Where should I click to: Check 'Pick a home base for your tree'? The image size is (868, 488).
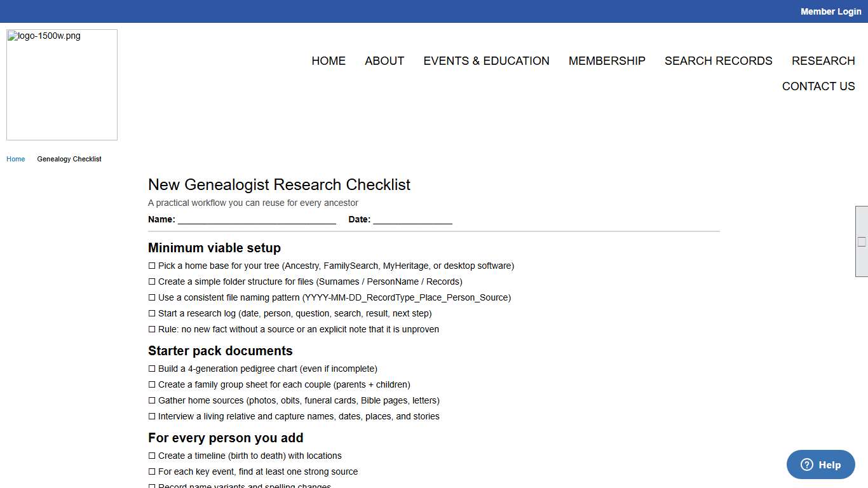click(x=152, y=266)
